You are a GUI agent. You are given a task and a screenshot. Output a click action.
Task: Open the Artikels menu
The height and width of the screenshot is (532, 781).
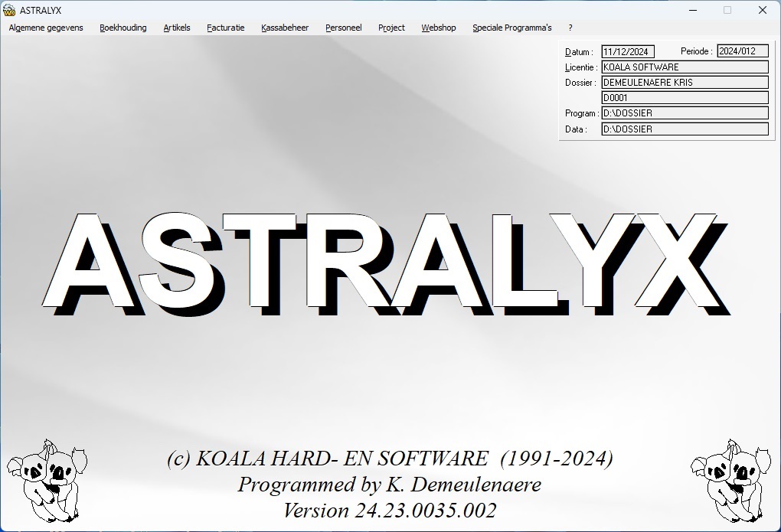point(177,28)
